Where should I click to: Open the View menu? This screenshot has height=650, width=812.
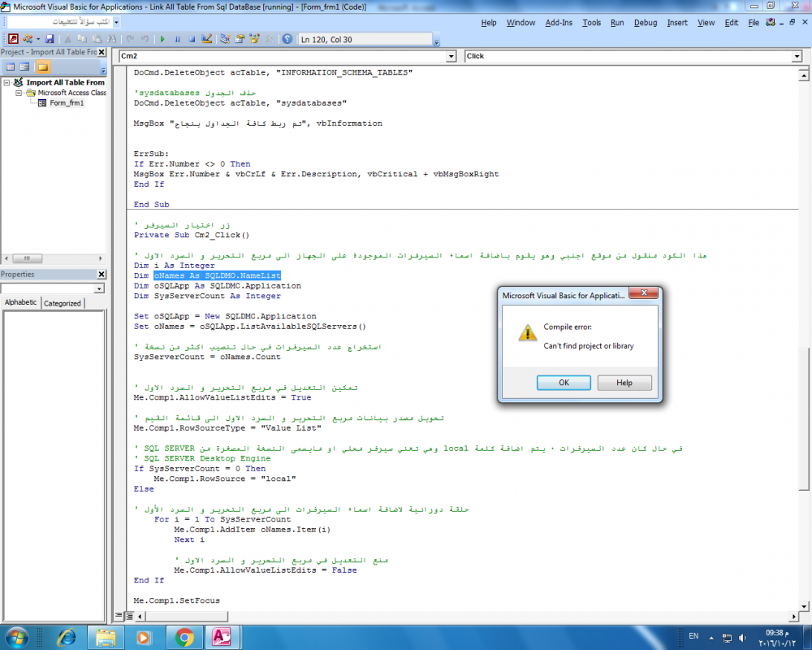[706, 23]
